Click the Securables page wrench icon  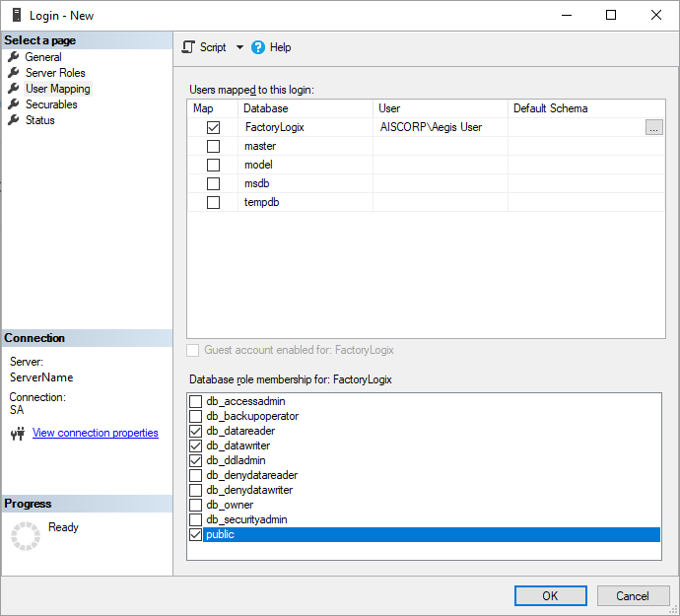tap(14, 104)
